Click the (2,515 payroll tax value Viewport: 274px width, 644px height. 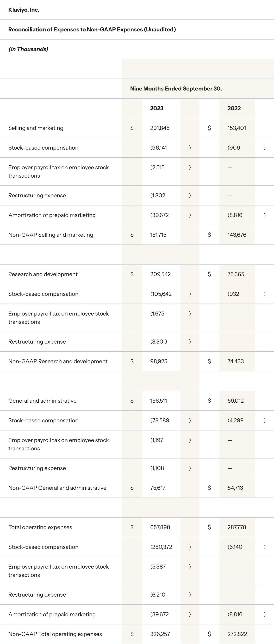tap(157, 168)
